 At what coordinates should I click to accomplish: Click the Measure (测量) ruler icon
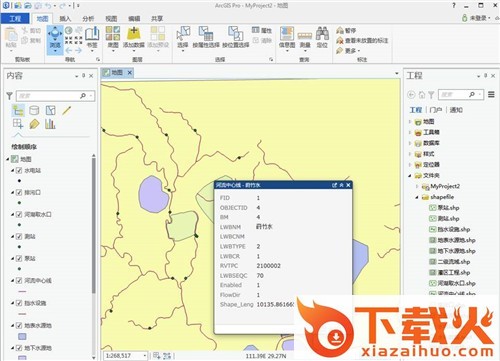tap(305, 36)
